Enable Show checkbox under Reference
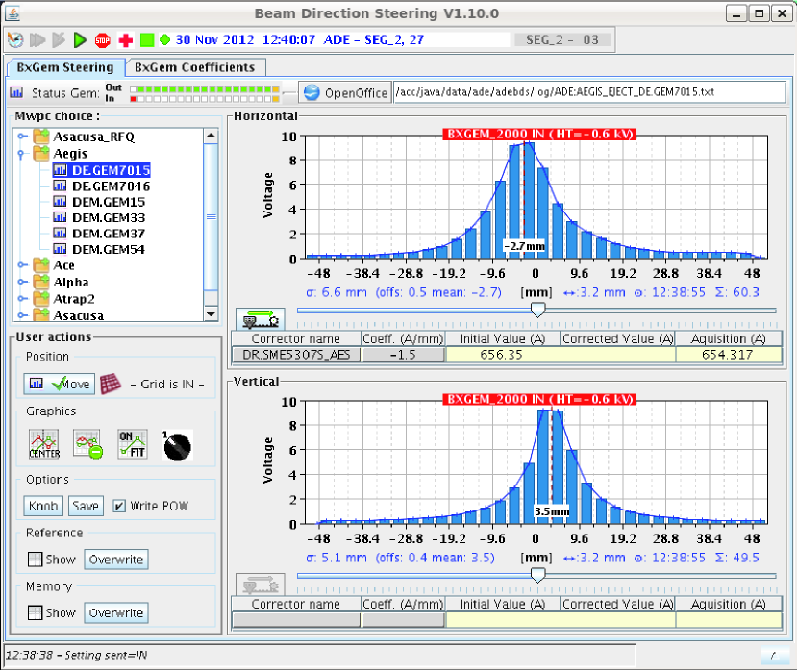Image resolution: width=798 pixels, height=672 pixels. 35,560
